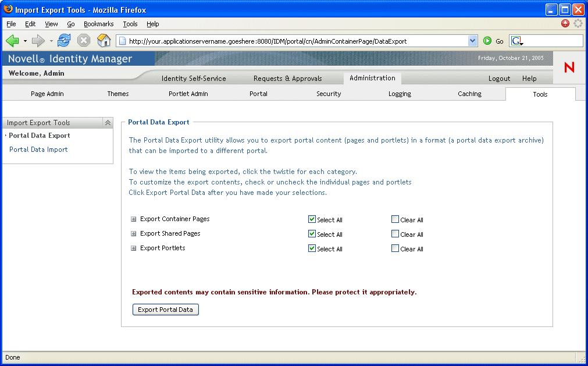Viewport: 588px width, 366px height.
Task: Collapse the Import Export Tools panel
Action: (x=108, y=123)
